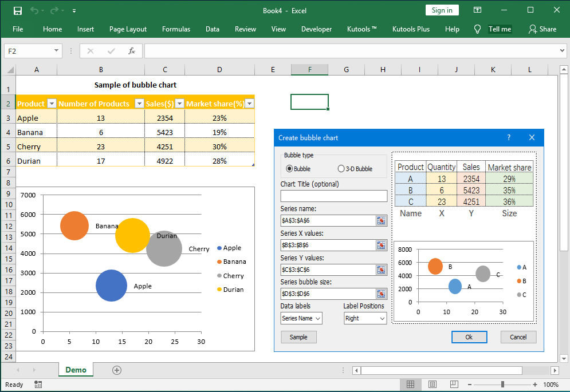Click the Ok button in dialog

coord(469,337)
